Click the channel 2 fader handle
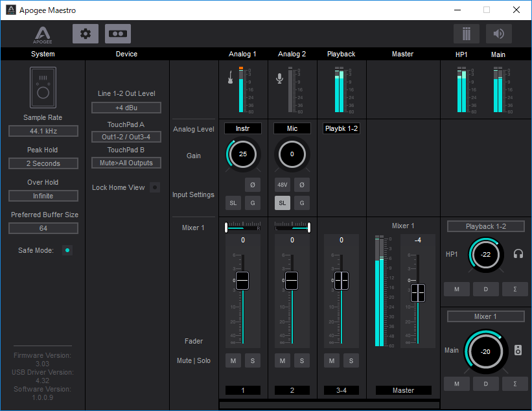Image resolution: width=532 pixels, height=411 pixels. click(292, 281)
